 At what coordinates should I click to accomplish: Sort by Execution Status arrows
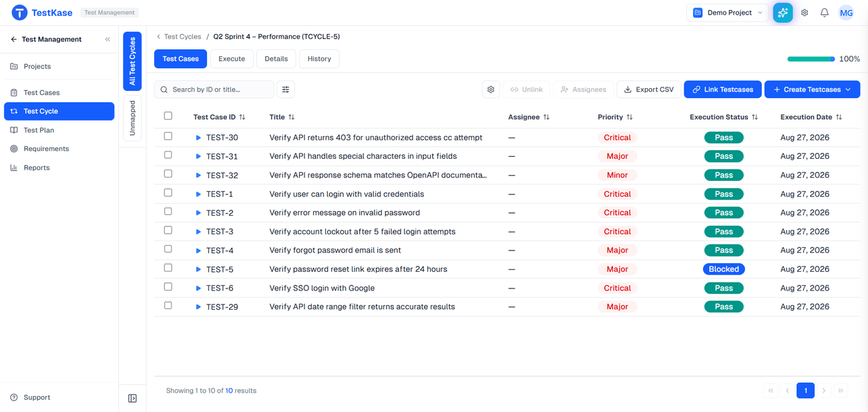tap(754, 117)
